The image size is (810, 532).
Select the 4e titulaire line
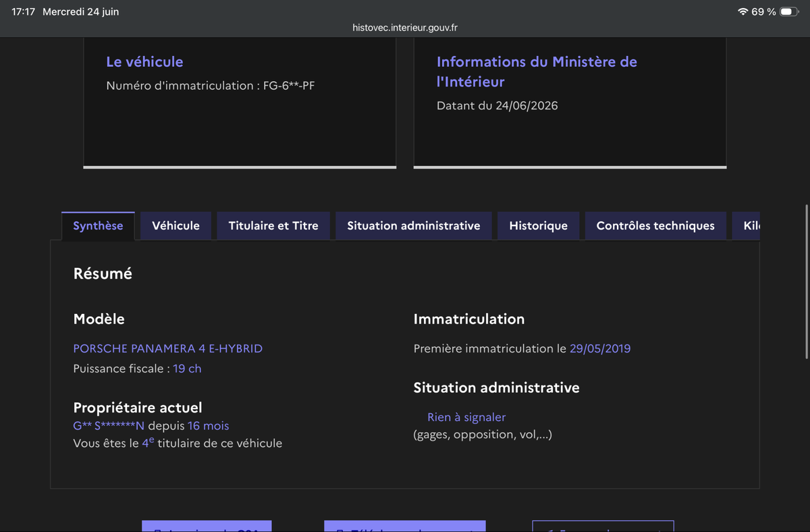178,443
